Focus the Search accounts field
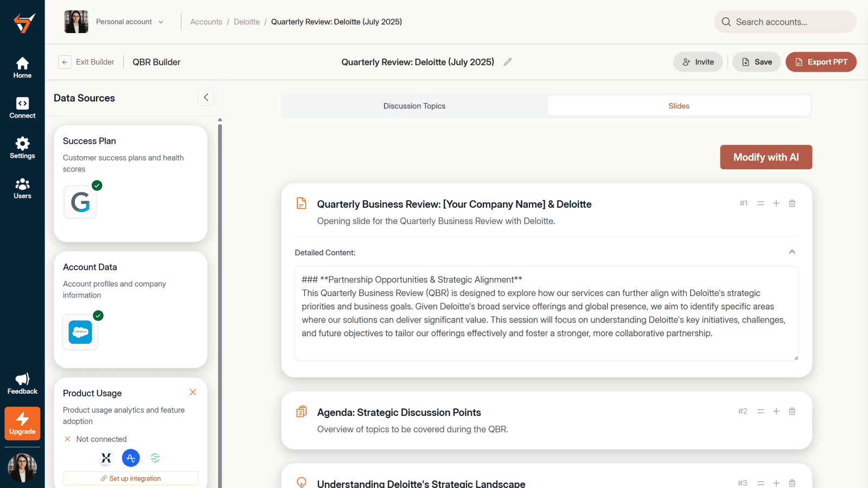 (785, 22)
